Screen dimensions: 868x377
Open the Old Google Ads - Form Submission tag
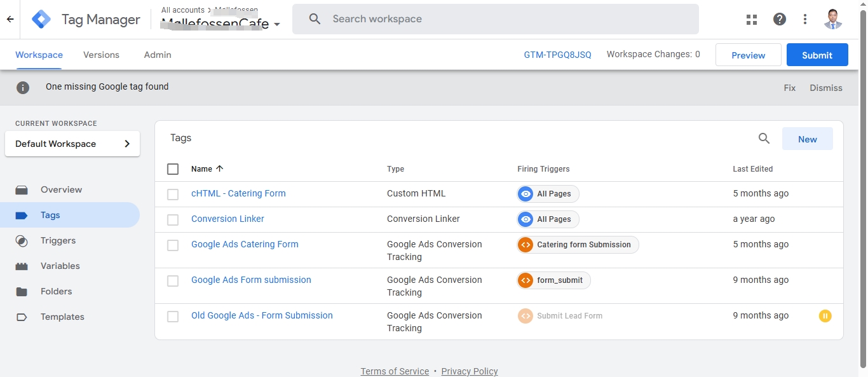(262, 315)
